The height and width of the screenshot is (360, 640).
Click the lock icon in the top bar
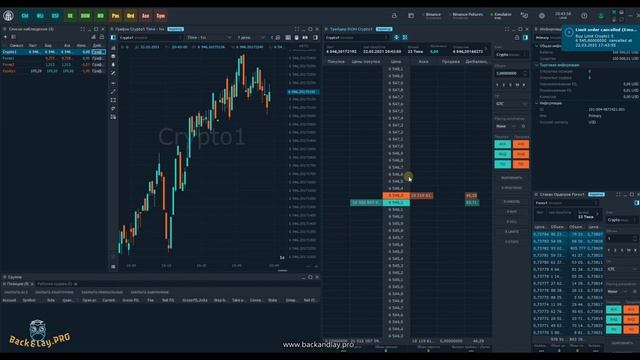(394, 16)
